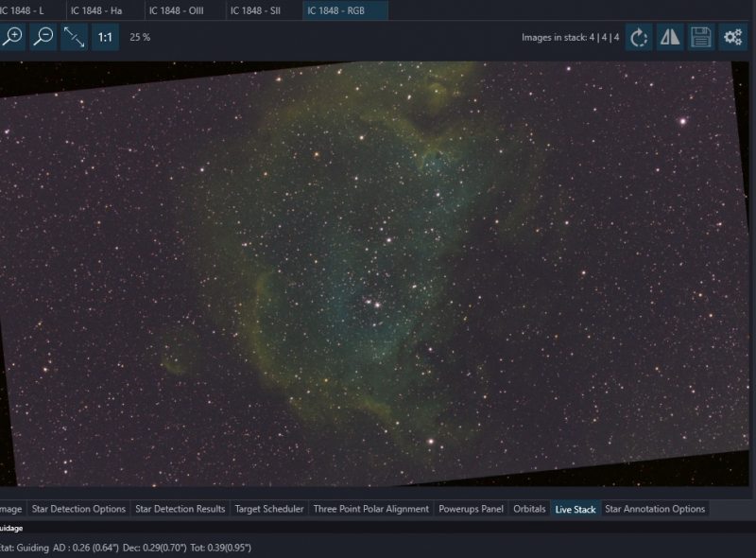Select the Live Stack tab
756x558 pixels.
(x=576, y=509)
